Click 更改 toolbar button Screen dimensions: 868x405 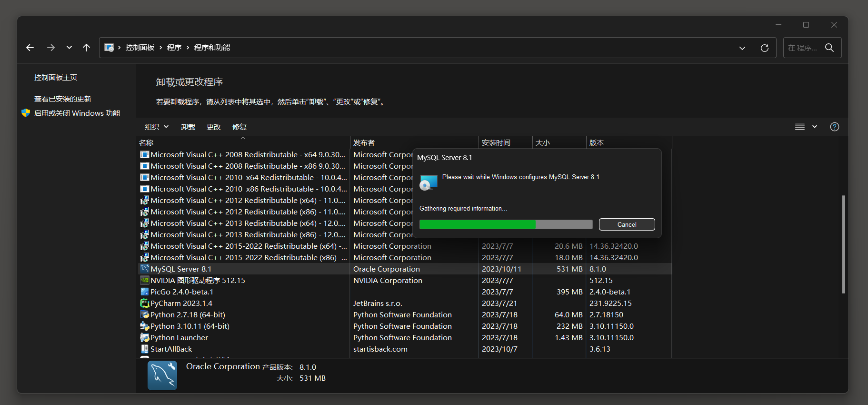(x=214, y=127)
